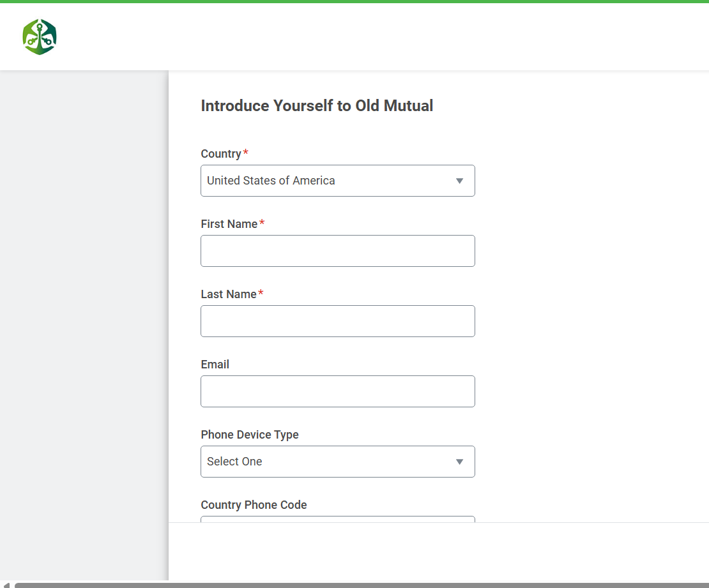Click the 'Introduce Yourself to Old Mutual' heading
The image size is (709, 588).
[x=317, y=106]
